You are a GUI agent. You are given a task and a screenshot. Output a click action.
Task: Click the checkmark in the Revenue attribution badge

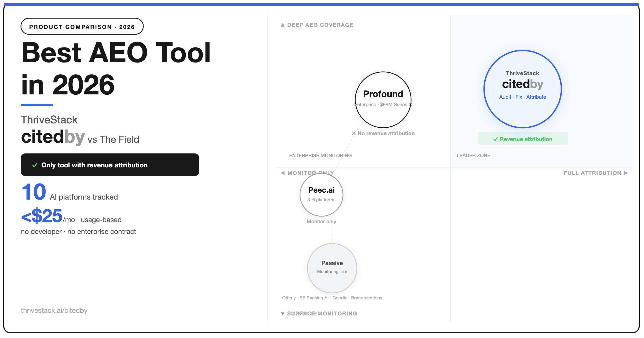495,139
